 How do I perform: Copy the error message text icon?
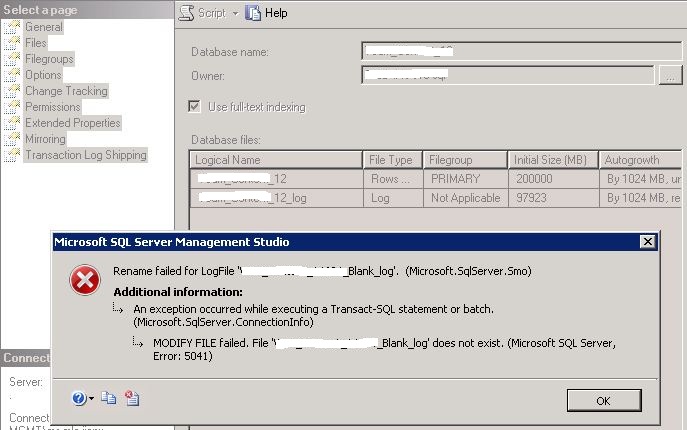click(x=109, y=398)
